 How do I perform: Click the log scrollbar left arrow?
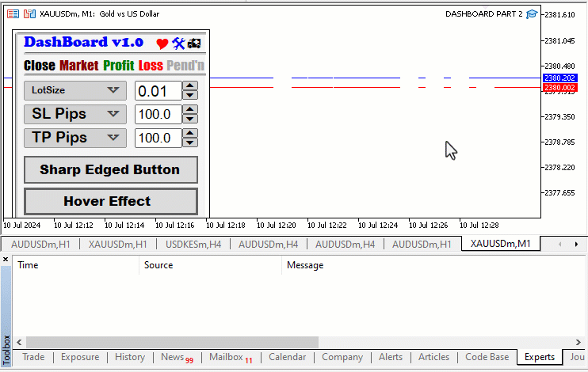(19, 342)
